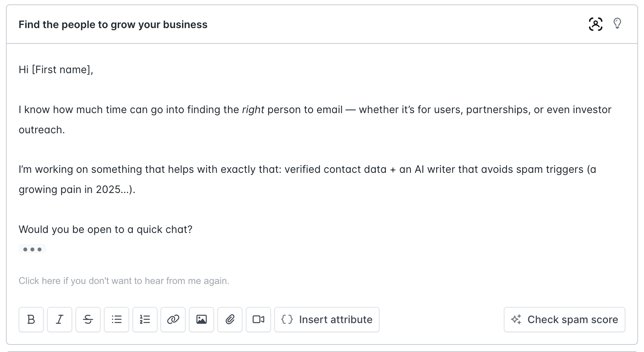Viewport: 644px width, 352px height.
Task: Insert a bulleted list
Action: pyautogui.click(x=117, y=320)
